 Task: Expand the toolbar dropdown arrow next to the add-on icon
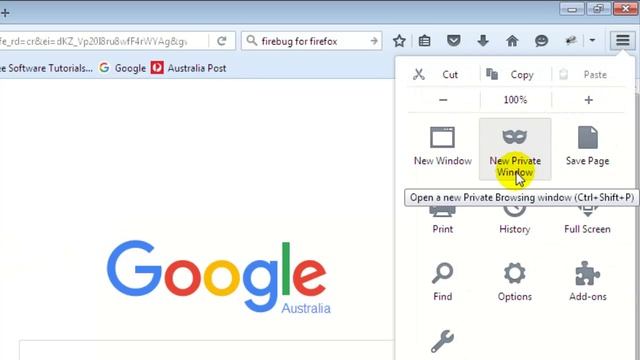[x=592, y=40]
